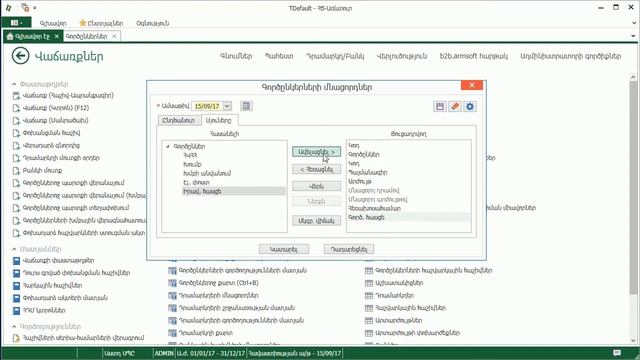Image resolution: width=640 pixels, height=360 pixels.
Task: Click home icon on Գլխավոր էջ tab
Action: (x=10, y=36)
